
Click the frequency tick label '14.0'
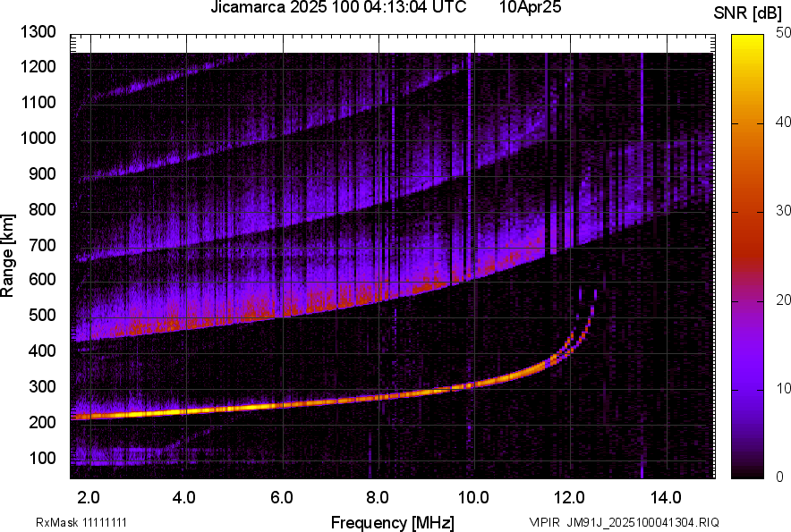coord(666,498)
